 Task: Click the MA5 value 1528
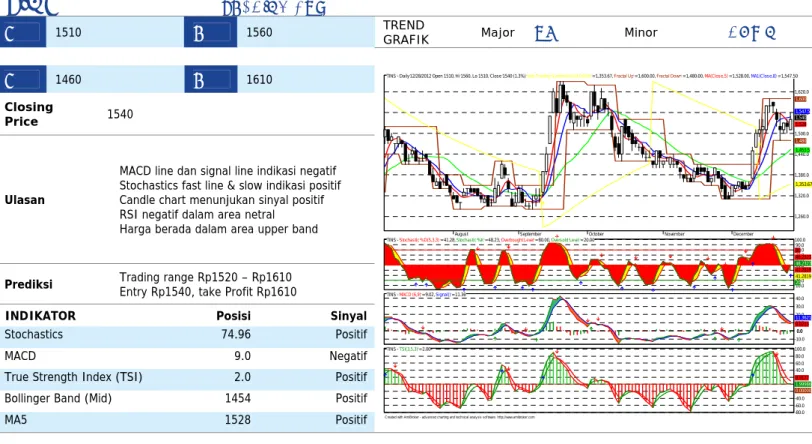point(238,420)
